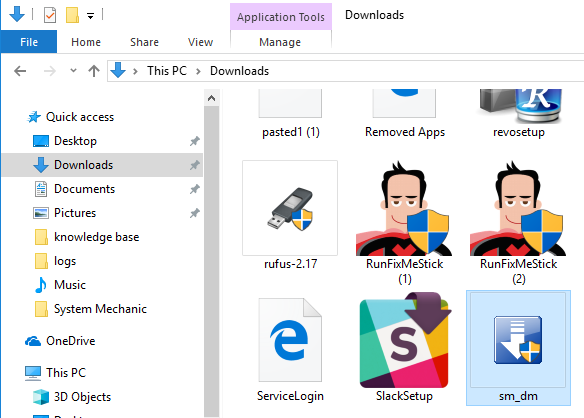Click the Removed Apps file name label
The image size is (584, 418).
(x=405, y=132)
